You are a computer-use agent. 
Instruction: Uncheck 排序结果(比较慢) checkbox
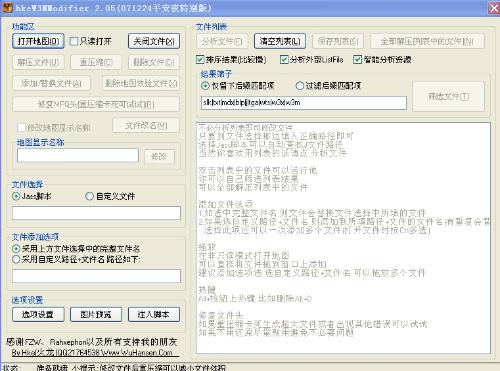200,60
